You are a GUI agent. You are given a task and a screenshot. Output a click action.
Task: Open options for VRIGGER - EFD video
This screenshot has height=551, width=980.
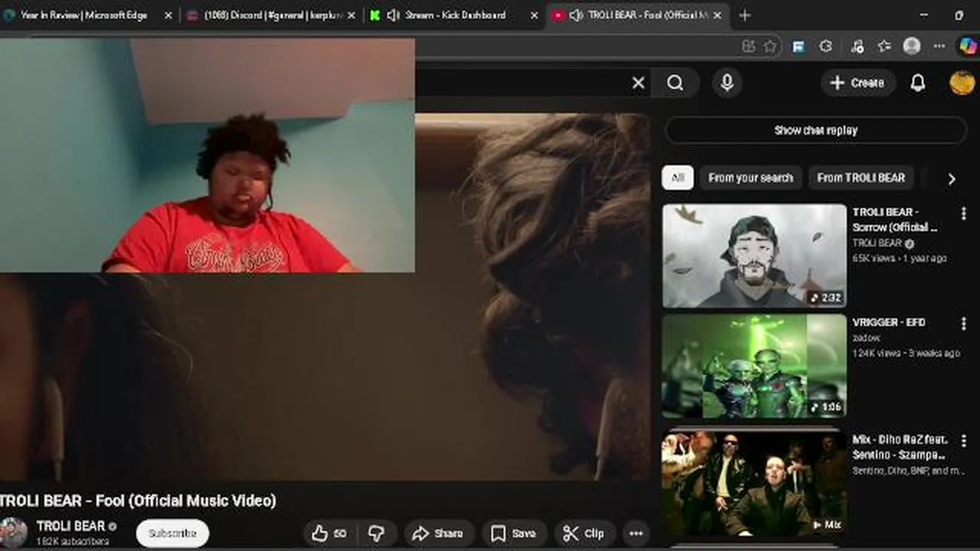pyautogui.click(x=963, y=324)
